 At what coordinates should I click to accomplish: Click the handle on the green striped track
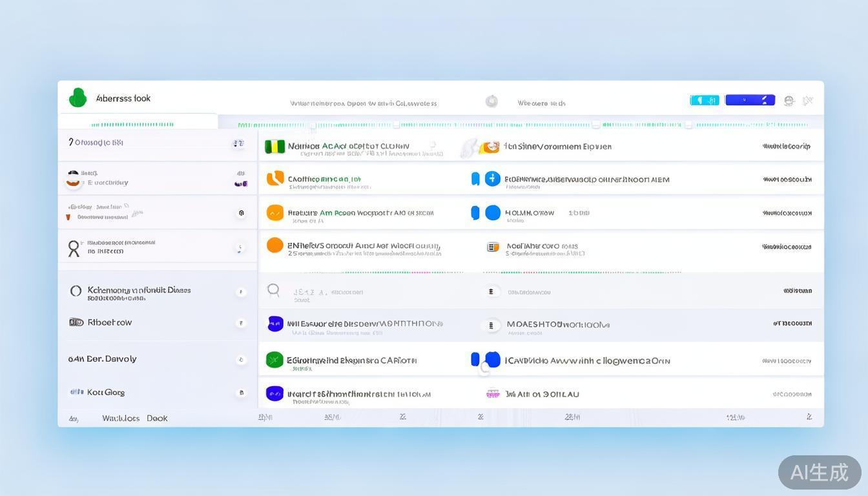click(x=311, y=125)
